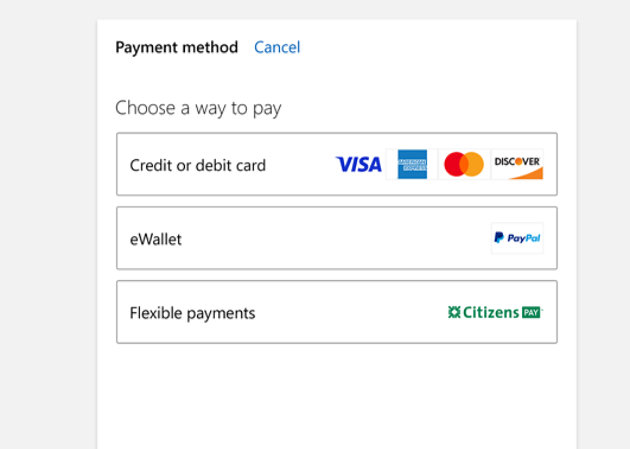Click the green Citizens star emblem

click(454, 312)
